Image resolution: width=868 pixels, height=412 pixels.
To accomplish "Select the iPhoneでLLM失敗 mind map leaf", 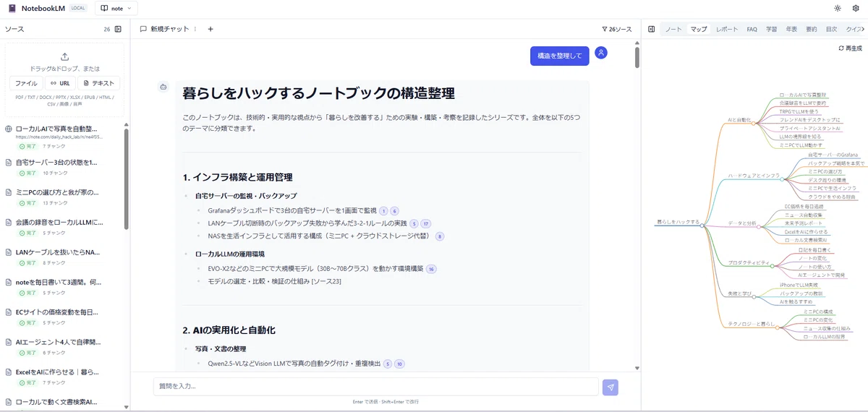I will pos(799,285).
